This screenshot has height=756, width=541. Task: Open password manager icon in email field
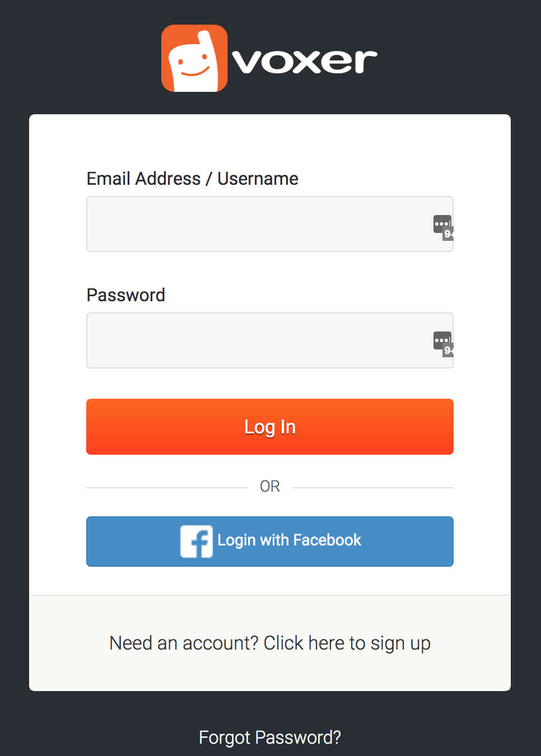(x=441, y=223)
